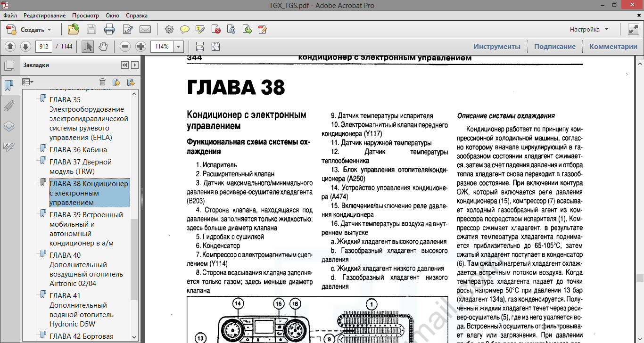Zoom in with plus button
This screenshot has width=644, height=343.
140,46
